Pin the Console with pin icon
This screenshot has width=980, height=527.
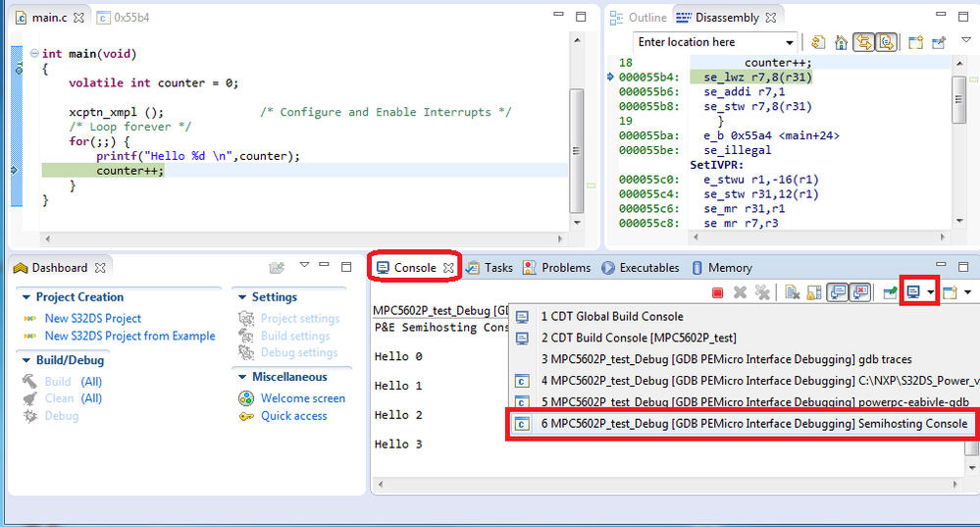point(890,292)
